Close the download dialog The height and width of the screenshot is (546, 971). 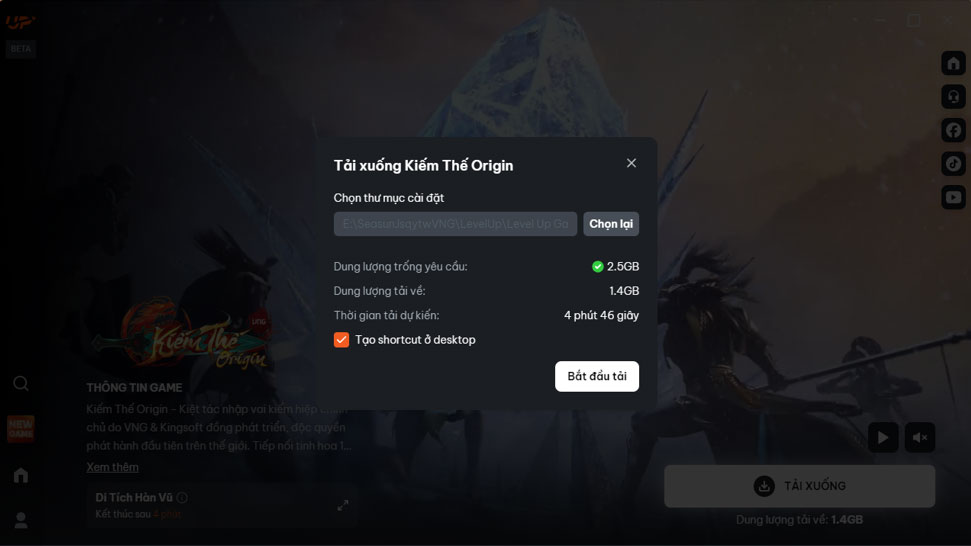tap(631, 163)
